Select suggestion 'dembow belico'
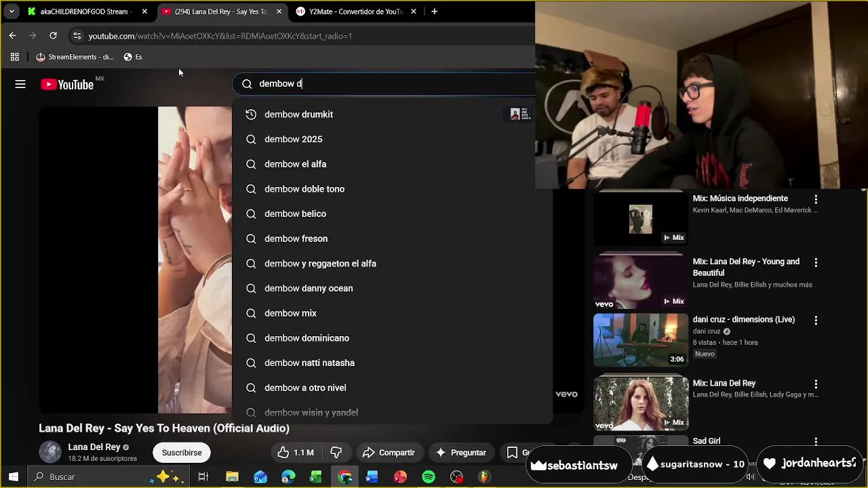This screenshot has width=868, height=488. 392,213
